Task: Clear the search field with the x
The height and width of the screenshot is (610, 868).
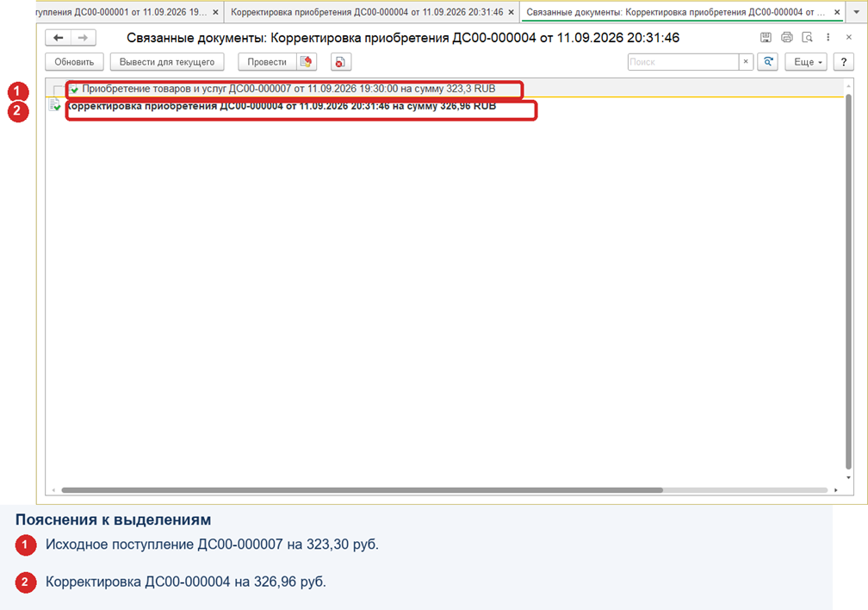Action: pyautogui.click(x=746, y=62)
